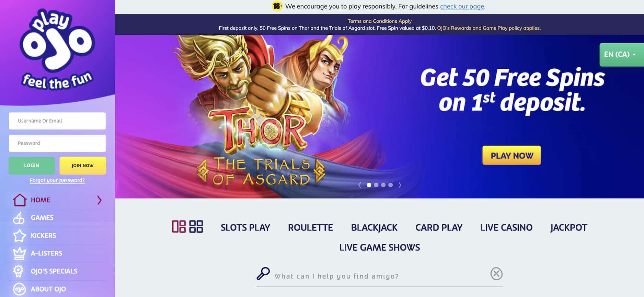Advance banner with next arrow
Image resolution: width=644 pixels, height=297 pixels.
[400, 185]
